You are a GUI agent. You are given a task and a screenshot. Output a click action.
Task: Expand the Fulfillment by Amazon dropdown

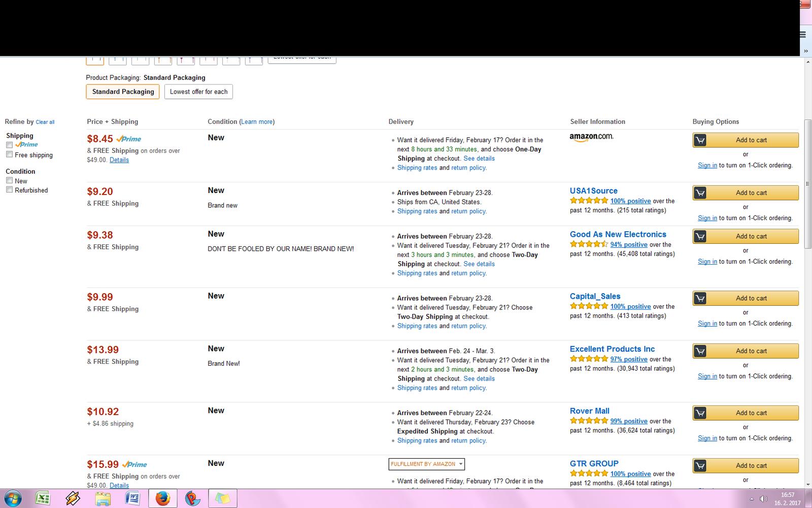(426, 464)
